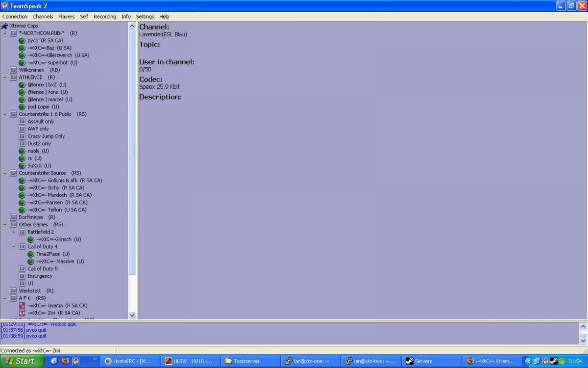Click the Werkstatt channel icon
This screenshot has width=588, height=368.
13,291
